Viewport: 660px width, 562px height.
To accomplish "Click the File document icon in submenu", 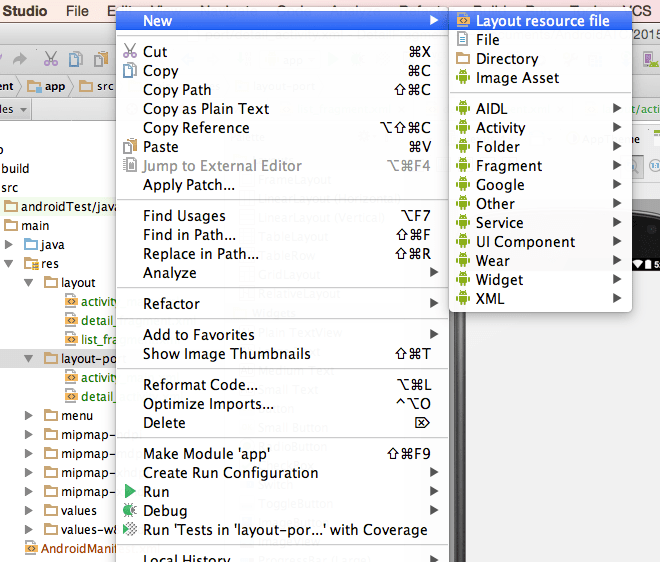I will 462,39.
